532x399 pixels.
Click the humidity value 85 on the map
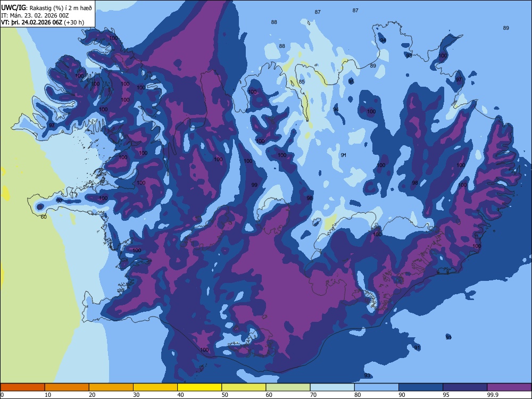(302, 82)
